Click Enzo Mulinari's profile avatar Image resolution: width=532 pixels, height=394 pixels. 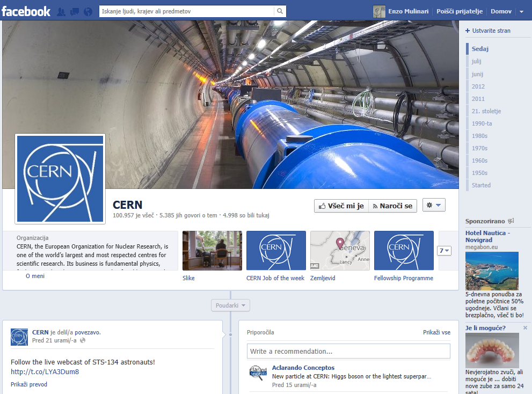(379, 11)
